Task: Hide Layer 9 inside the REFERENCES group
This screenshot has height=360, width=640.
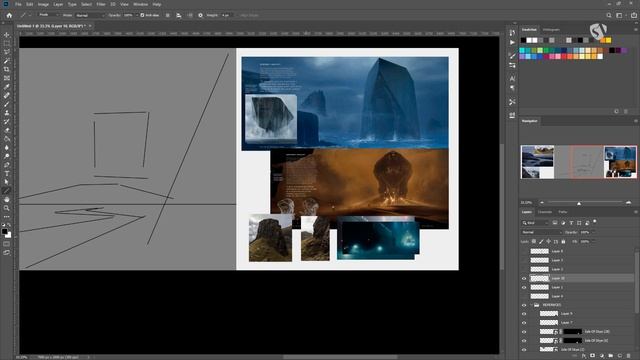Action: click(x=524, y=314)
